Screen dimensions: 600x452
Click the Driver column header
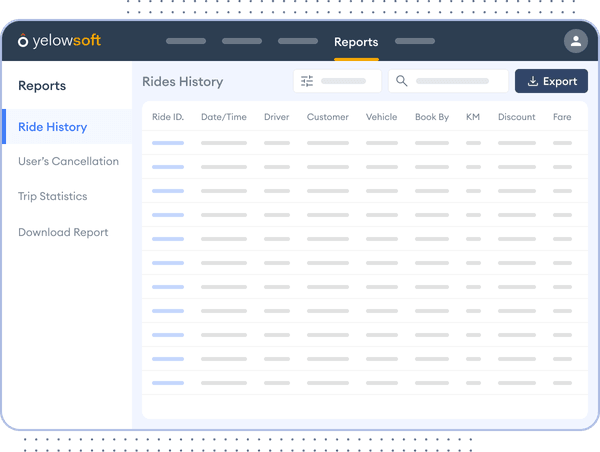pos(276,117)
